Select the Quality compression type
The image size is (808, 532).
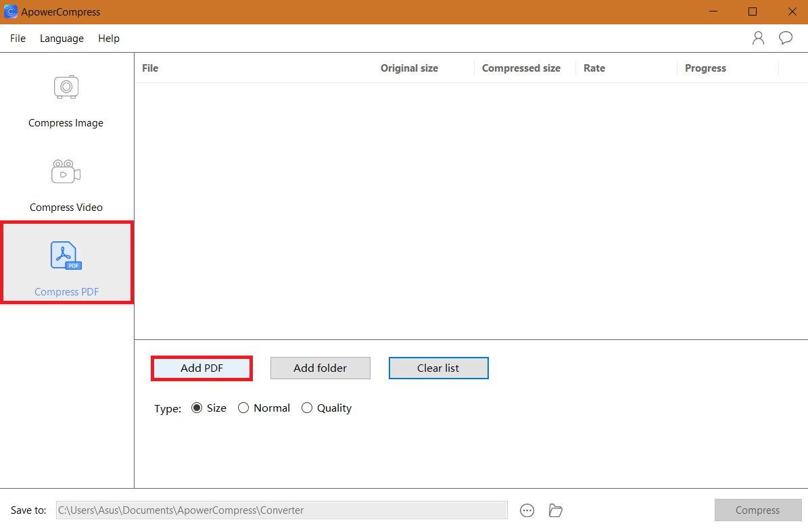[x=307, y=408]
